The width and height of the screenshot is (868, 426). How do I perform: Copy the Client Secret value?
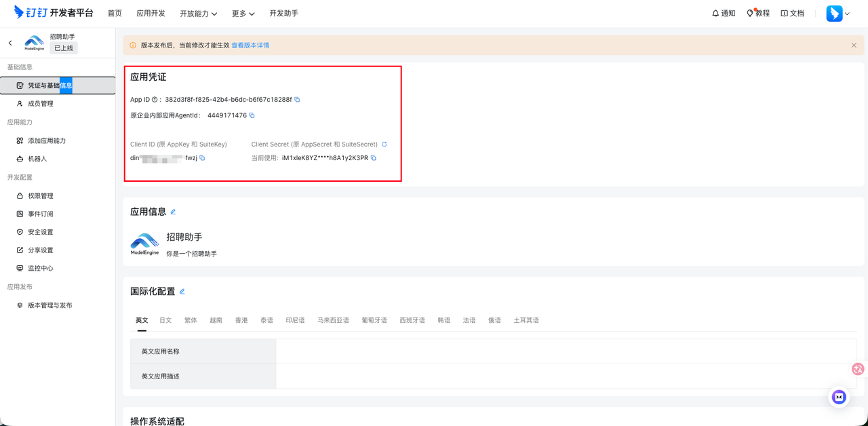(x=374, y=158)
